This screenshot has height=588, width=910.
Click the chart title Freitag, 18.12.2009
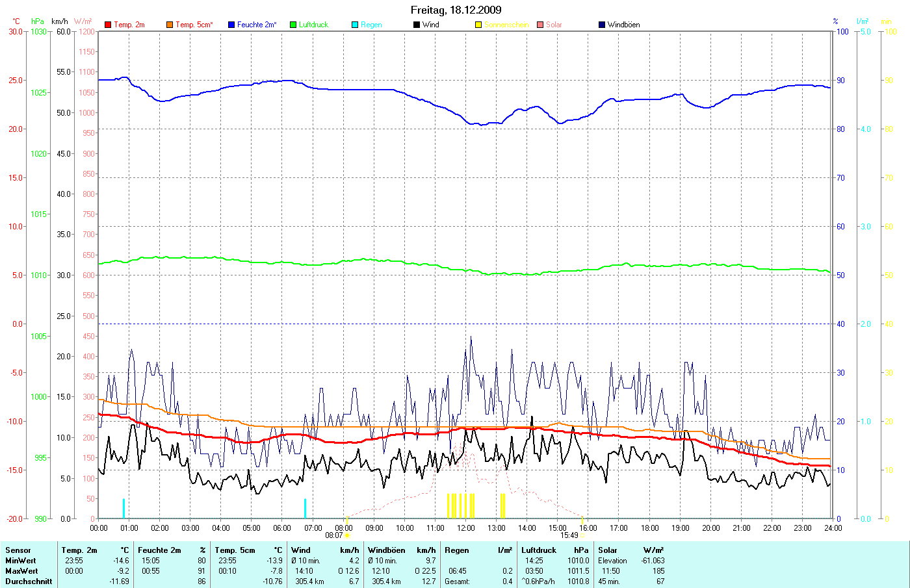[x=456, y=10]
